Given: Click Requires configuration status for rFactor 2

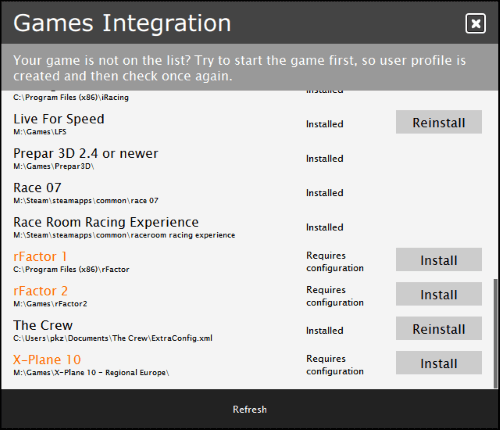Looking at the screenshot, I should point(335,296).
